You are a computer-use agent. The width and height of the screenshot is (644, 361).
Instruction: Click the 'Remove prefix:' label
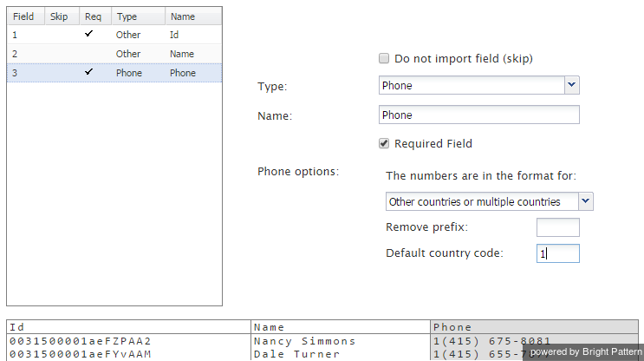[426, 227]
